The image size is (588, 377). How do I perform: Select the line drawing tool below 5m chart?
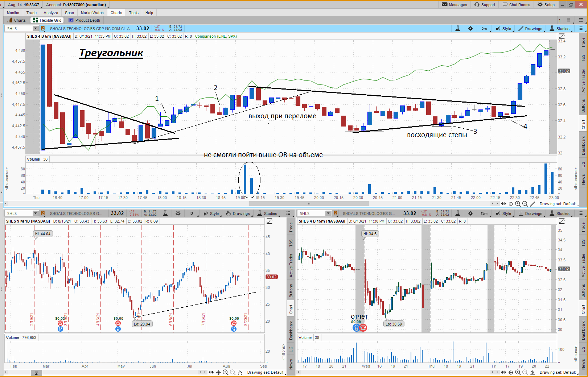point(533,204)
